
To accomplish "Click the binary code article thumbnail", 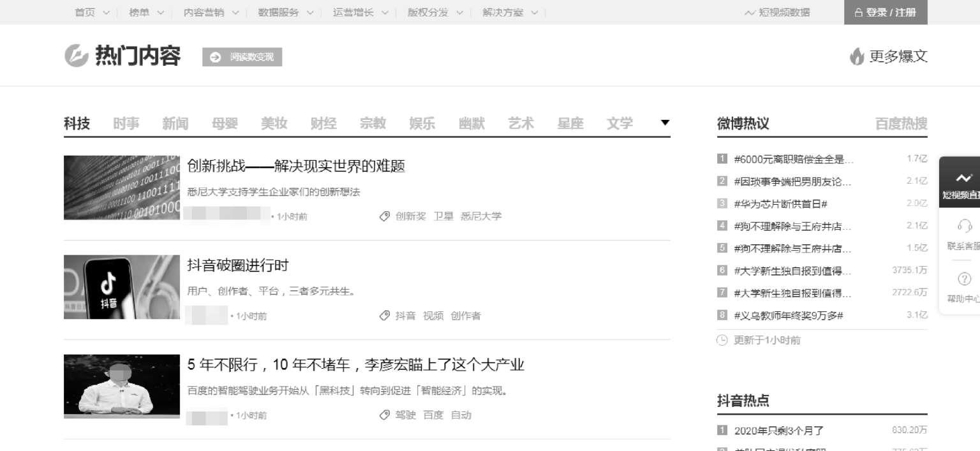I will pyautogui.click(x=122, y=188).
